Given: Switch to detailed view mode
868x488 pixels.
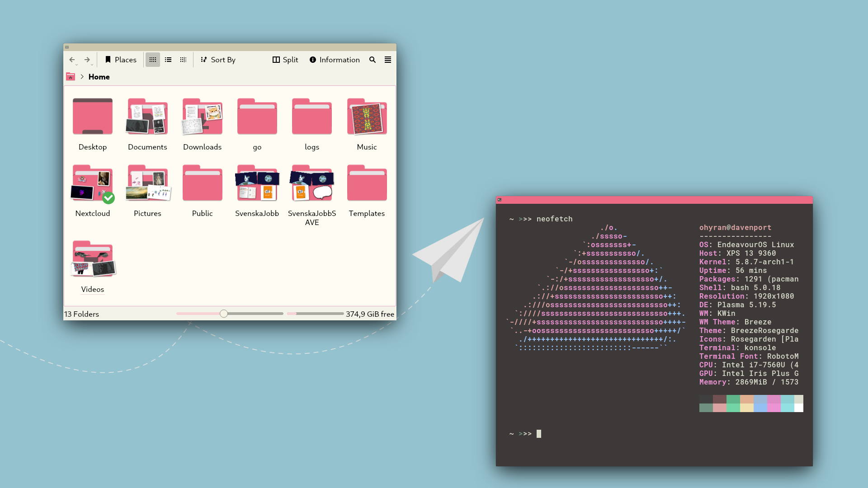Looking at the screenshot, I should (183, 59).
